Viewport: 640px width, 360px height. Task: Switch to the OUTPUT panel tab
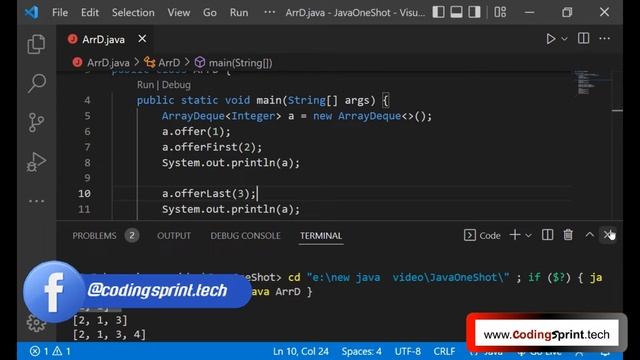(x=174, y=236)
